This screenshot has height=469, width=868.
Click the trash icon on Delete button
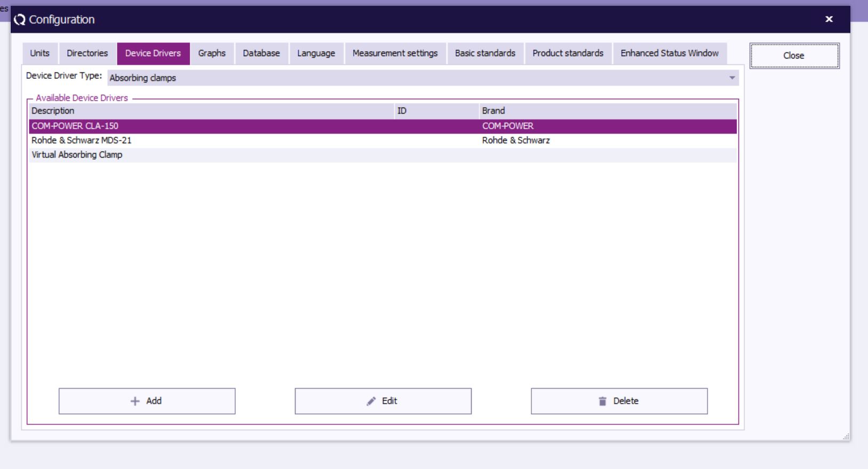click(x=602, y=401)
